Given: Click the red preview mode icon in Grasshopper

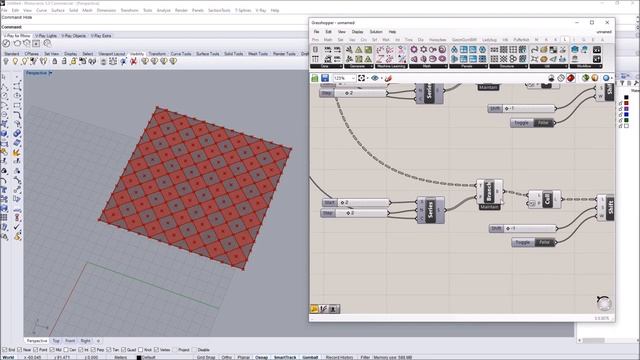Looking at the screenshot, I should pyautogui.click(x=571, y=78).
